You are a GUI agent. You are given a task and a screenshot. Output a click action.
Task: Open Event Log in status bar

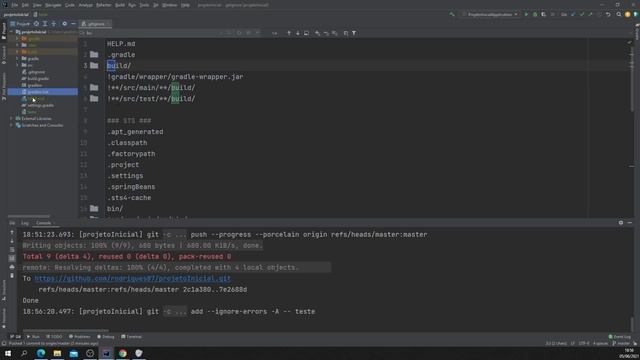(620, 337)
